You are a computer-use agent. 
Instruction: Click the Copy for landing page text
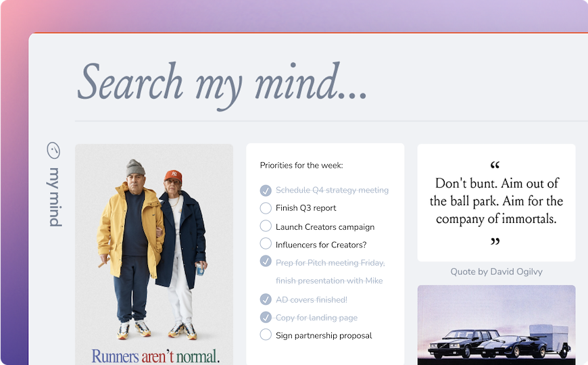tap(316, 318)
